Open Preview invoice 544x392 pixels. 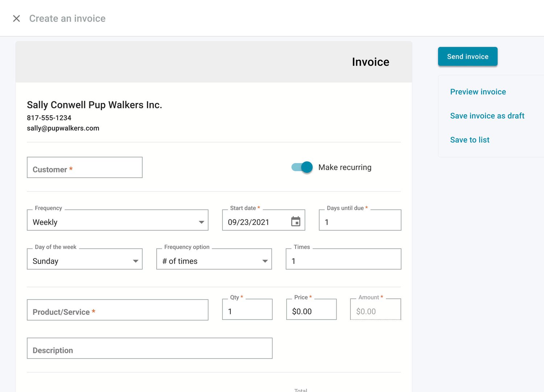pyautogui.click(x=478, y=92)
